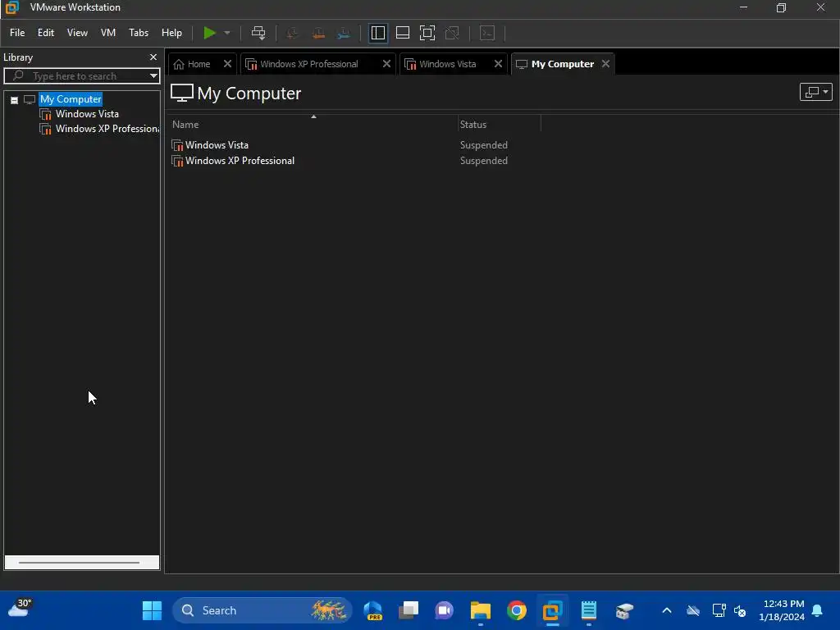Image resolution: width=840 pixels, height=630 pixels.
Task: Close the Library panel
Action: (153, 57)
